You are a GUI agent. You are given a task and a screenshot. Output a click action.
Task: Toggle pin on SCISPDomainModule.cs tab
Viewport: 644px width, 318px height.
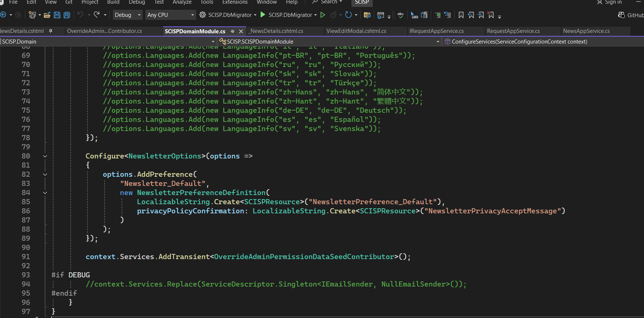point(232,31)
